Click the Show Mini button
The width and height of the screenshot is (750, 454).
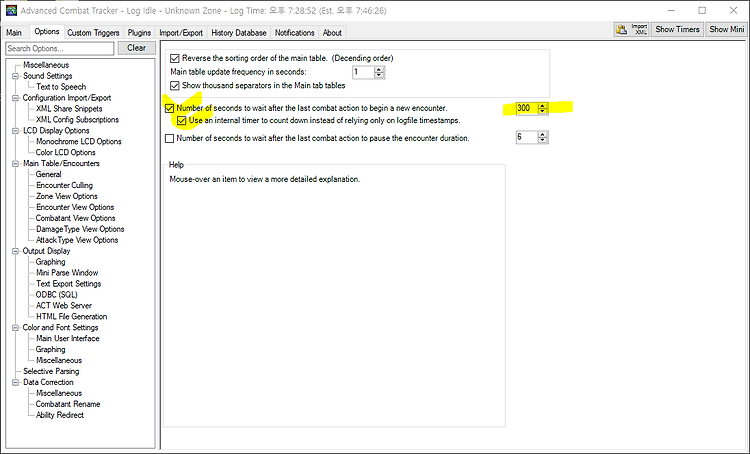[727, 29]
